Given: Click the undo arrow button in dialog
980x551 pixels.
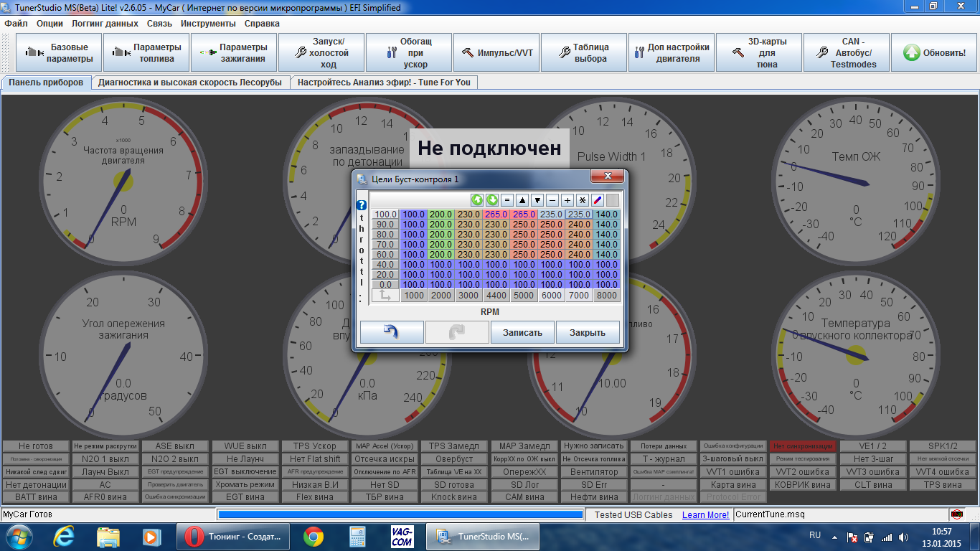Looking at the screenshot, I should click(392, 332).
